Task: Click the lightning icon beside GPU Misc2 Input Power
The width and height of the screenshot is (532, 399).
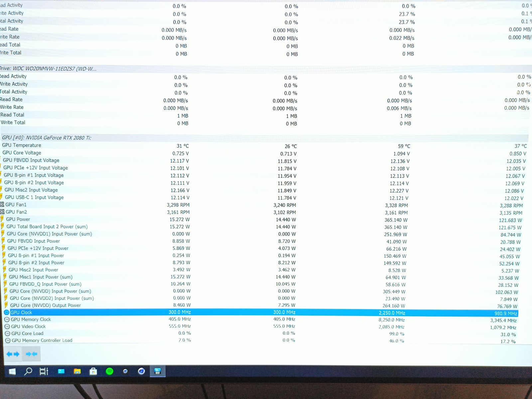Action: pyautogui.click(x=5, y=270)
